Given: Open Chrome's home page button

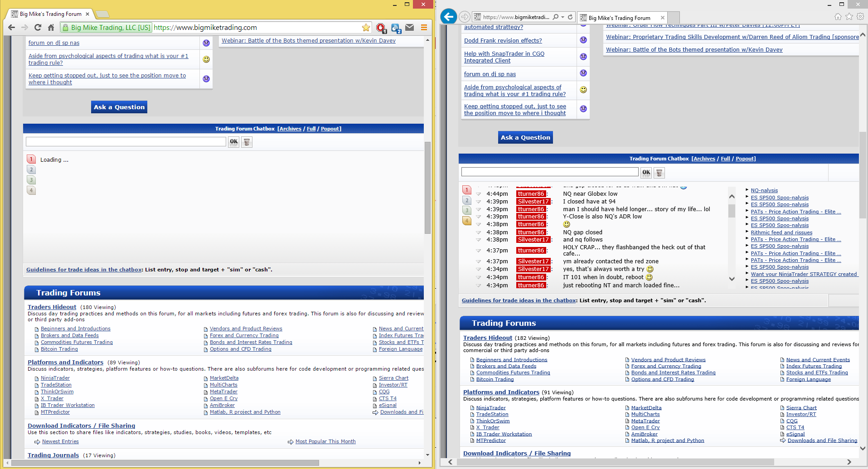Looking at the screenshot, I should coord(51,28).
